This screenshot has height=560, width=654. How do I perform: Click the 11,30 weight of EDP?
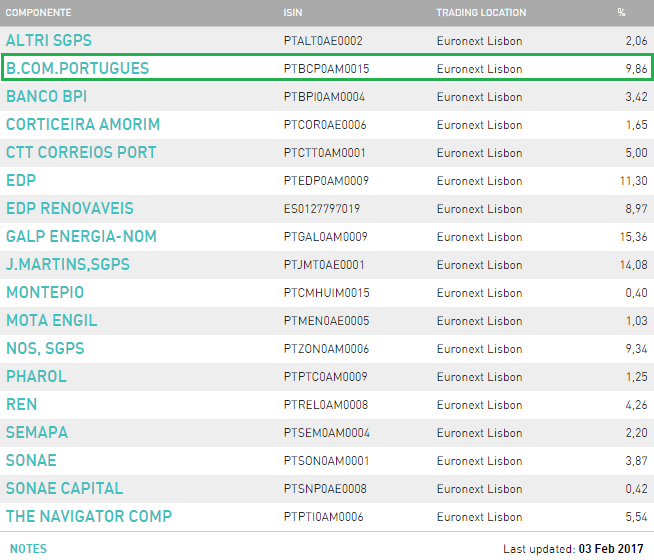[634, 181]
